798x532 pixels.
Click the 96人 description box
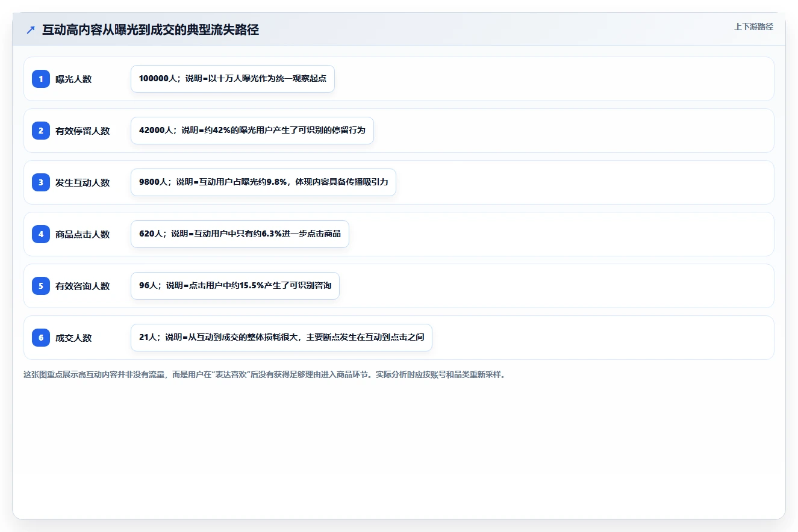tap(235, 286)
